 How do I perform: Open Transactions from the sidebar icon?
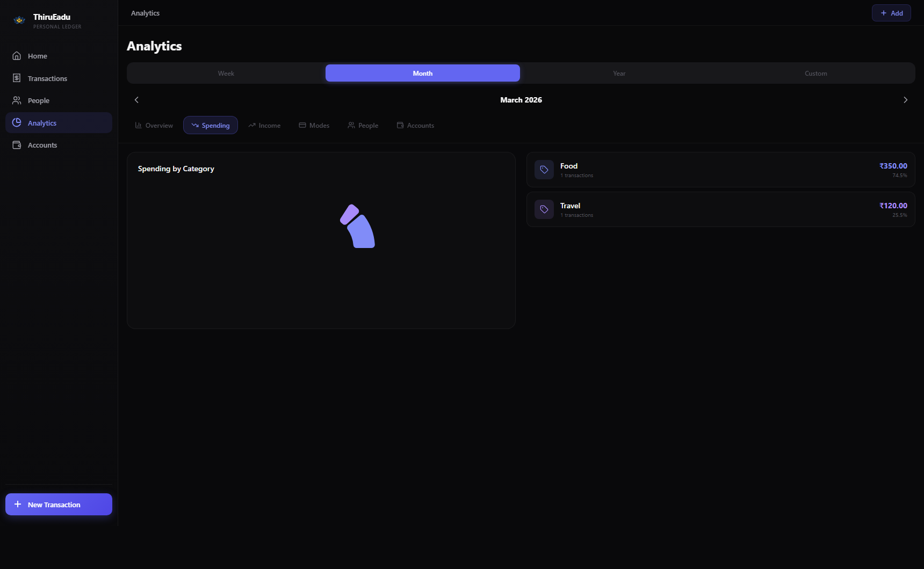17,78
